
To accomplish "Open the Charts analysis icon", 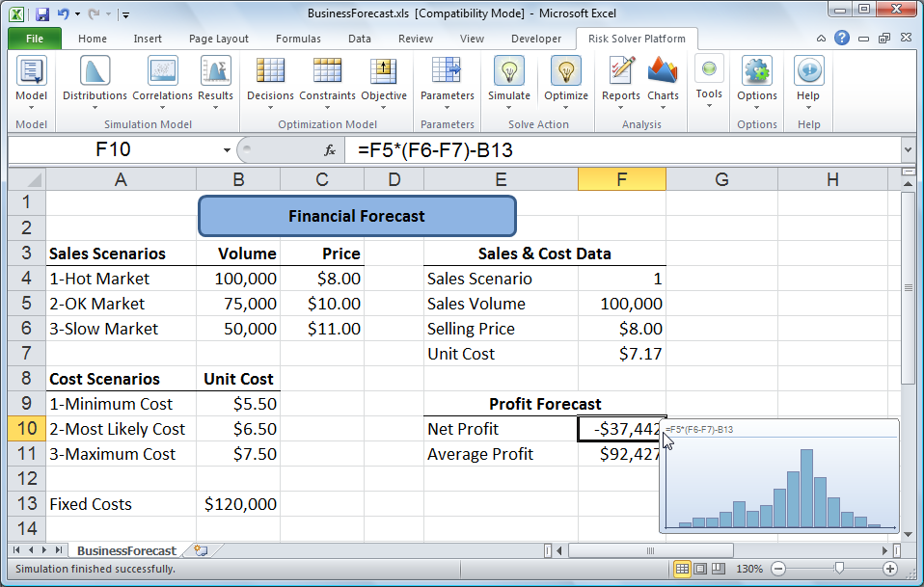I will click(663, 71).
